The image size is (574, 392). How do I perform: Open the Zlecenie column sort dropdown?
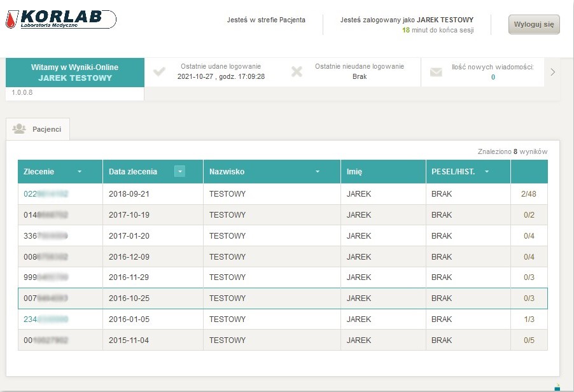(80, 172)
